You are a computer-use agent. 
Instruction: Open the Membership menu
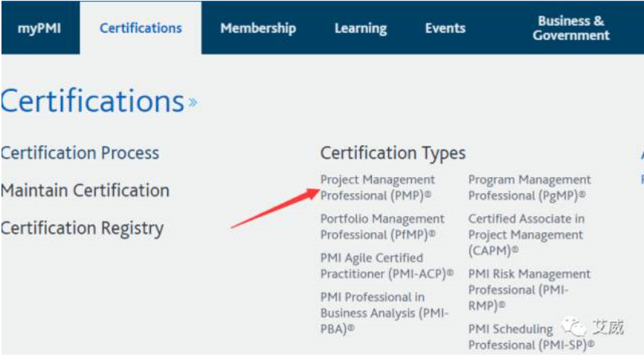(258, 28)
